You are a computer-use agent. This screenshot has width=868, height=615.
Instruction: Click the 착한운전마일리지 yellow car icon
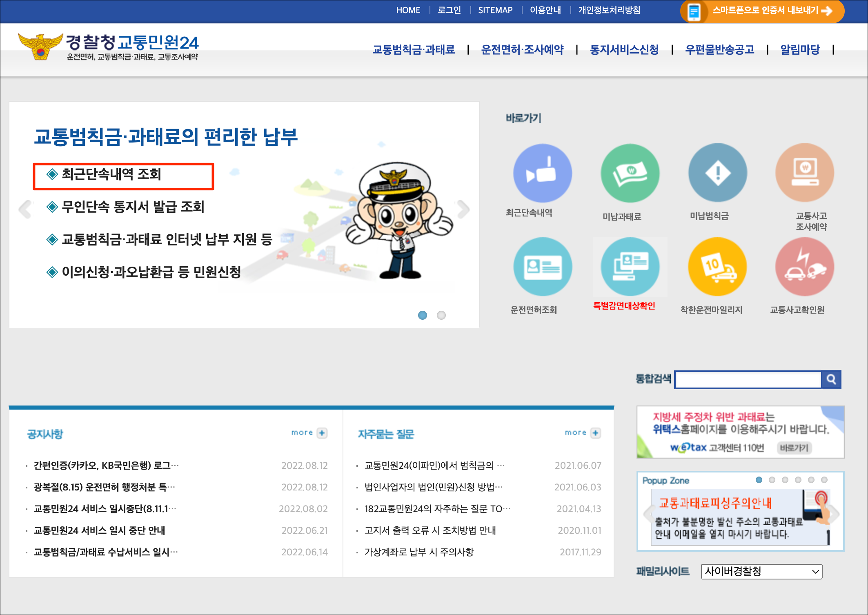tap(717, 267)
